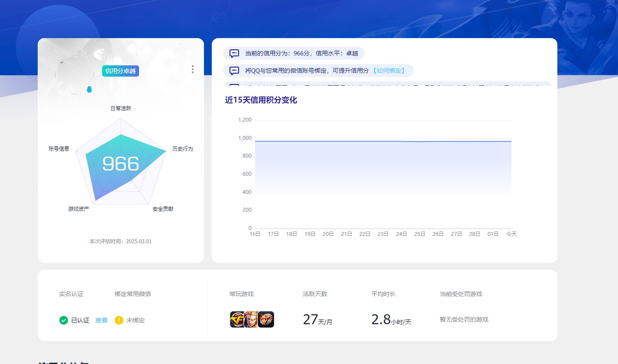This screenshot has width=618, height=364.
Task: Select the 历史行为 radar axis label
Action: (x=183, y=148)
